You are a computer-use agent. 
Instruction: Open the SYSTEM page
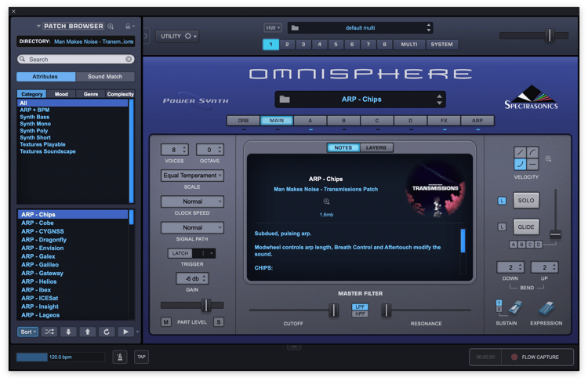(441, 44)
